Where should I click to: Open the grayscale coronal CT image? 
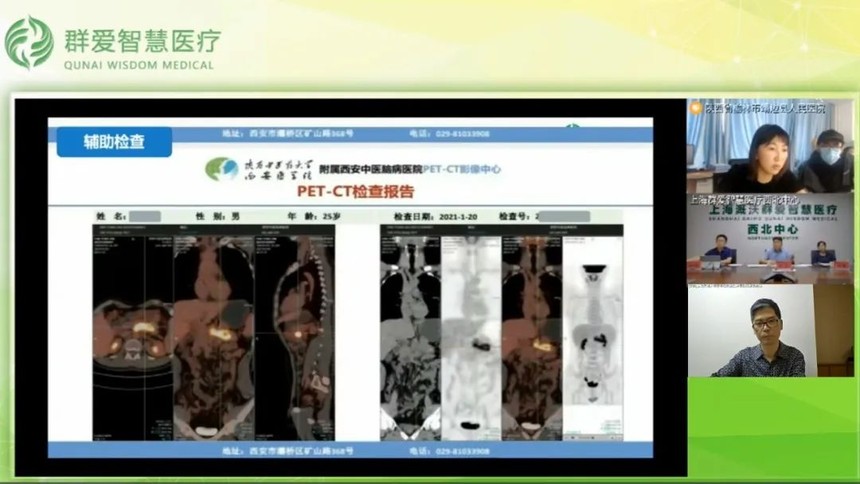[x=410, y=337]
